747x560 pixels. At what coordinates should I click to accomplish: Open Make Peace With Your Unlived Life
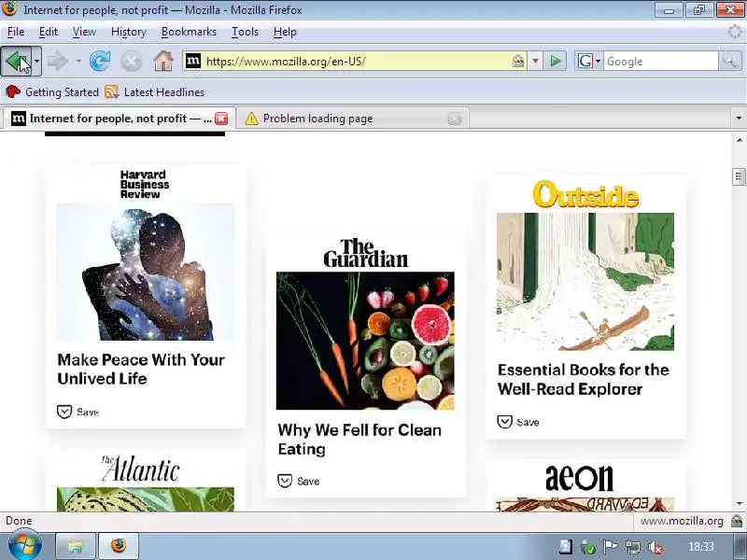(x=141, y=369)
